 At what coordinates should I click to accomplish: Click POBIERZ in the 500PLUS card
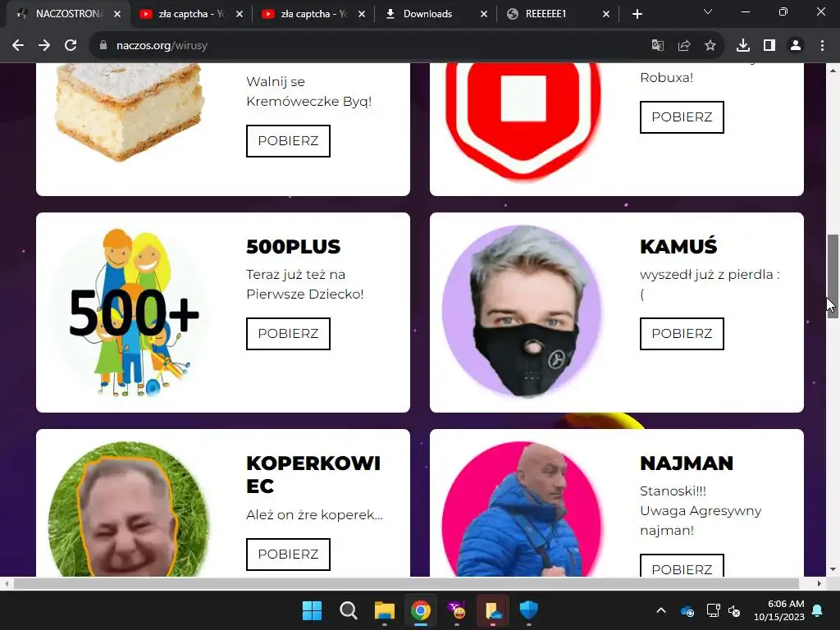(288, 334)
